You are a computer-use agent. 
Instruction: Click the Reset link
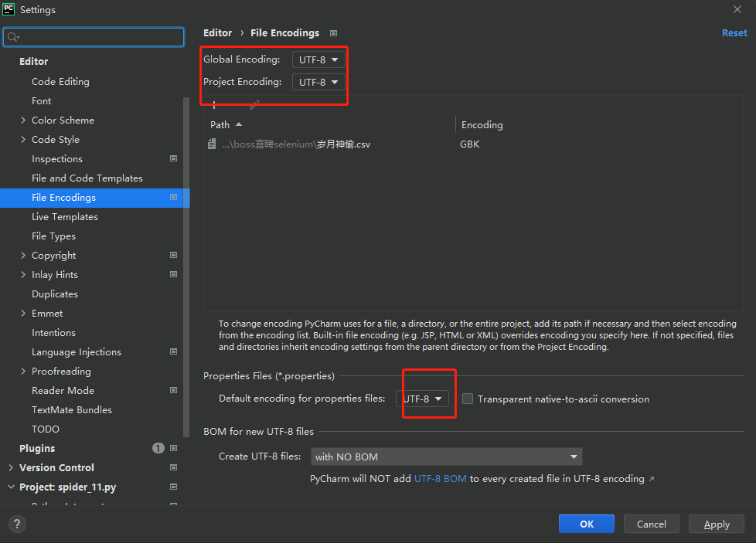(734, 32)
